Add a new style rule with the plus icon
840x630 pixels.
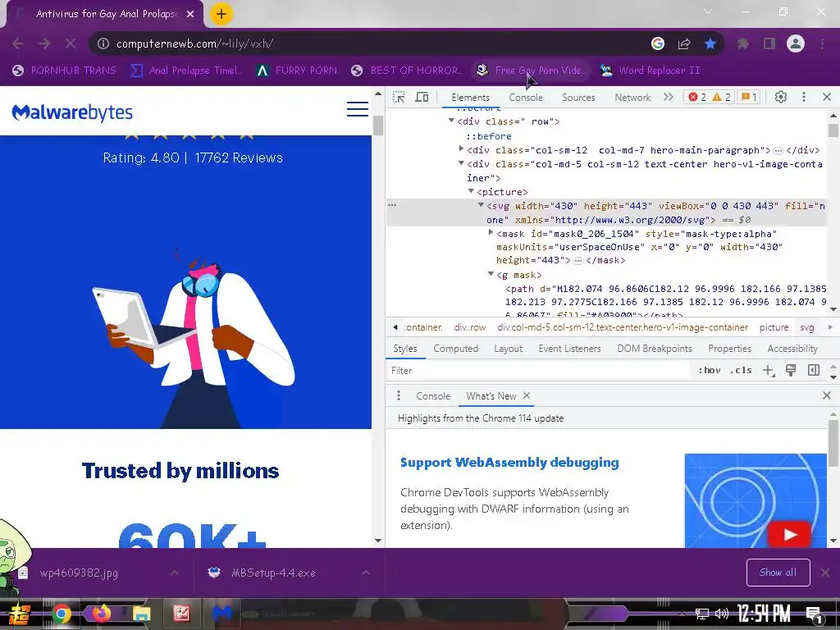pyautogui.click(x=768, y=370)
